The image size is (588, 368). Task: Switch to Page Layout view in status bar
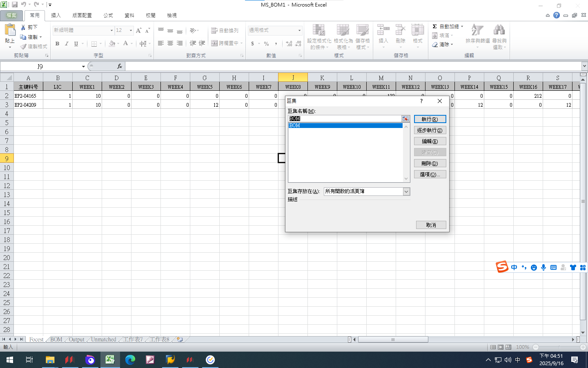pos(501,347)
